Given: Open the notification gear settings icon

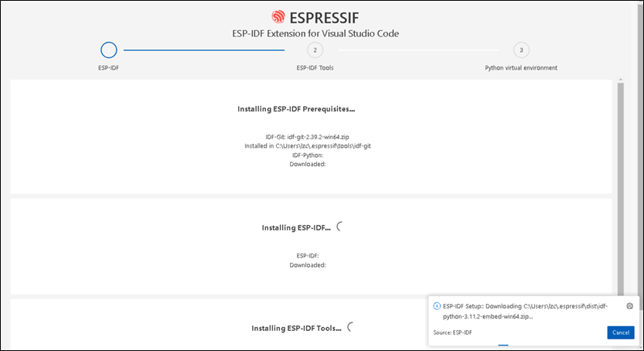Looking at the screenshot, I should coord(630,305).
